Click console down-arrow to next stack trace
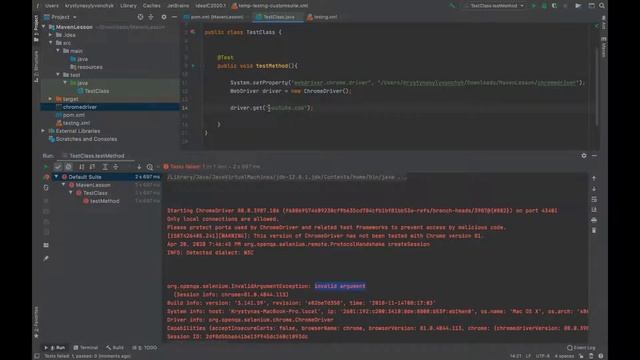 (594, 189)
